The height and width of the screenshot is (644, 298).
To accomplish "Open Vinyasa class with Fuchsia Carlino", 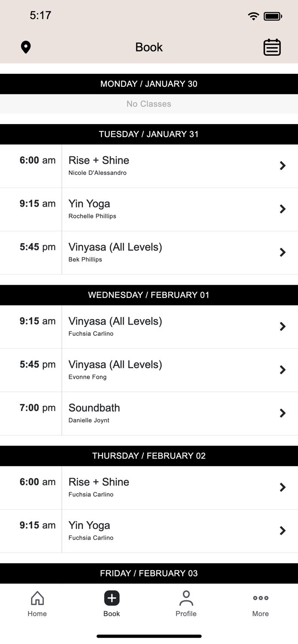I will 115,326.
